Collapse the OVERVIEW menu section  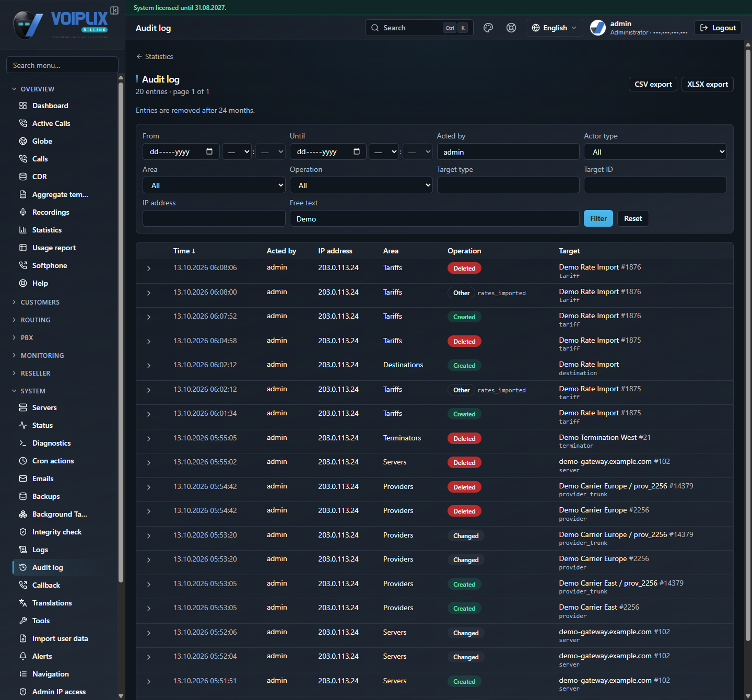(x=38, y=89)
